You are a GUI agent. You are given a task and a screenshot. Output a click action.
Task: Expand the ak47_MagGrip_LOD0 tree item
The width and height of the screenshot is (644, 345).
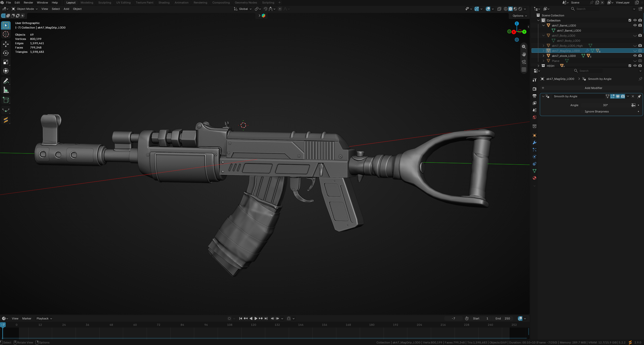click(x=543, y=51)
